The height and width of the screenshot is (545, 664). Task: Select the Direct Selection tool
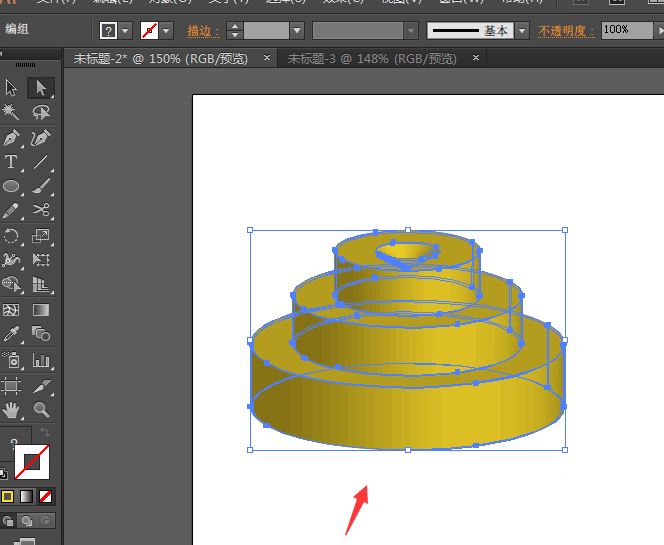41,88
